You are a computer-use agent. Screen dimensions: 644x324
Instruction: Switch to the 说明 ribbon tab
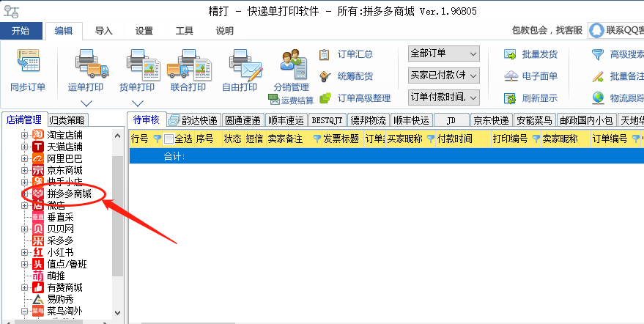[225, 31]
